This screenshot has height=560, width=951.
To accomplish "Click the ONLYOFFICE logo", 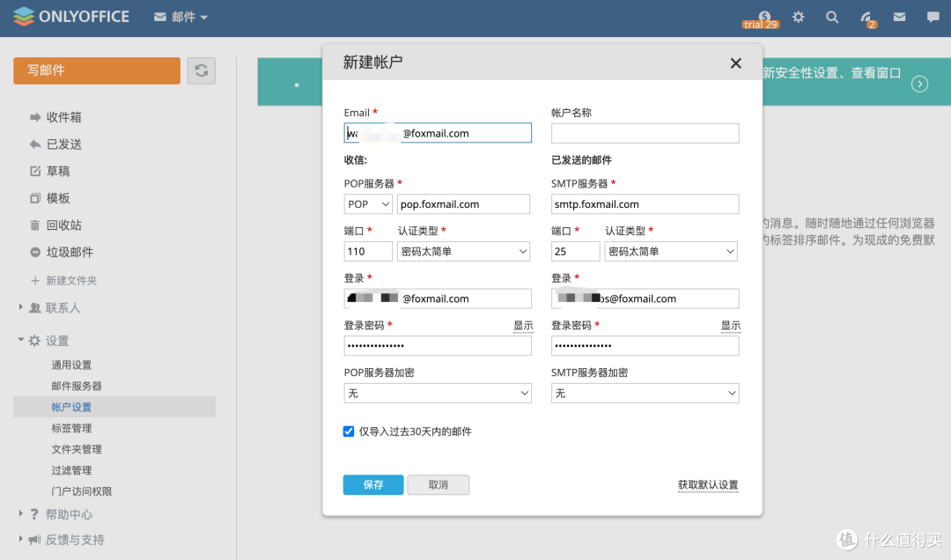I will [71, 17].
